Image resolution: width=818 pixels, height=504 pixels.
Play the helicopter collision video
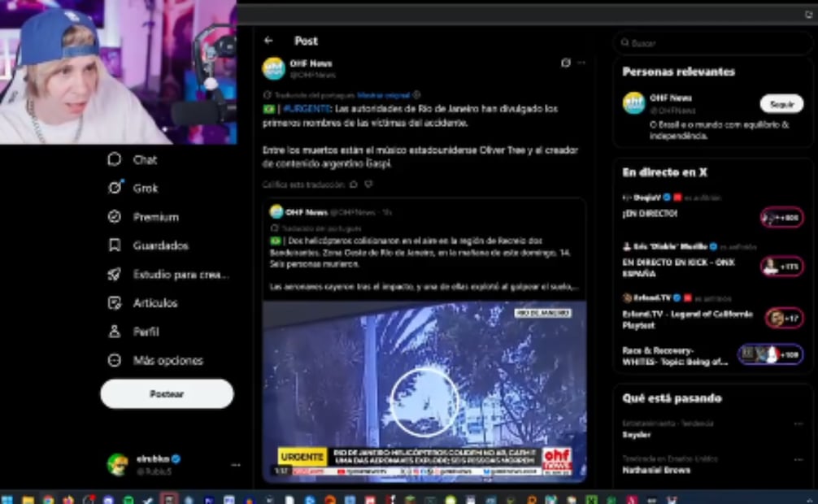tap(424, 390)
